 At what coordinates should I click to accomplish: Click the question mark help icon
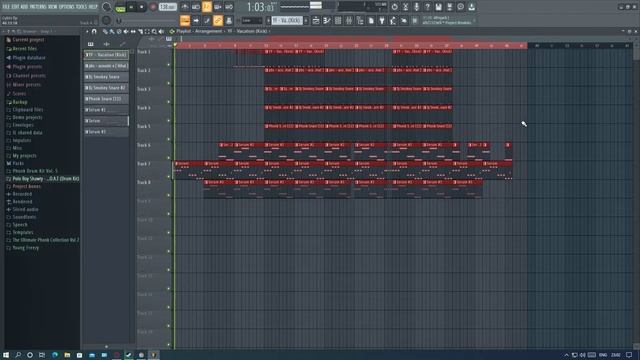(427, 7)
